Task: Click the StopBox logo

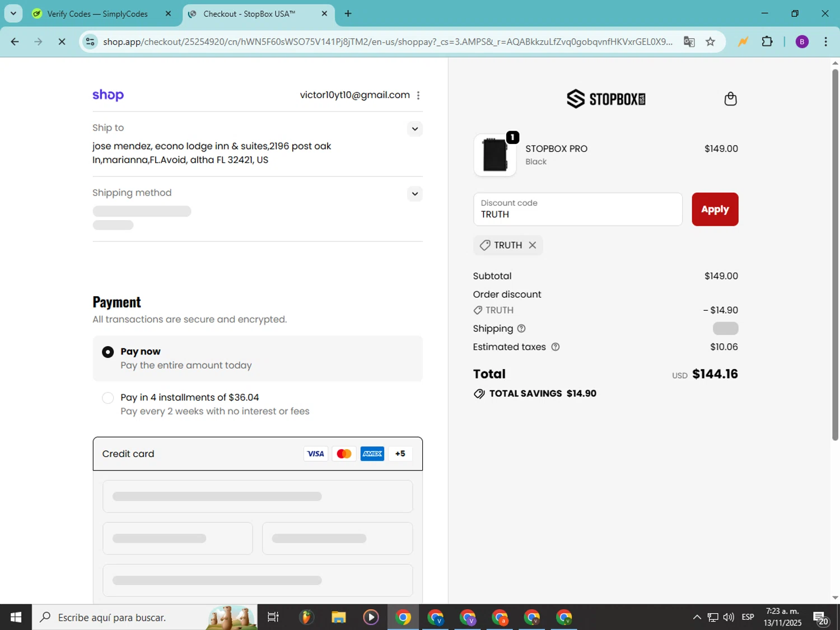Action: (606, 99)
